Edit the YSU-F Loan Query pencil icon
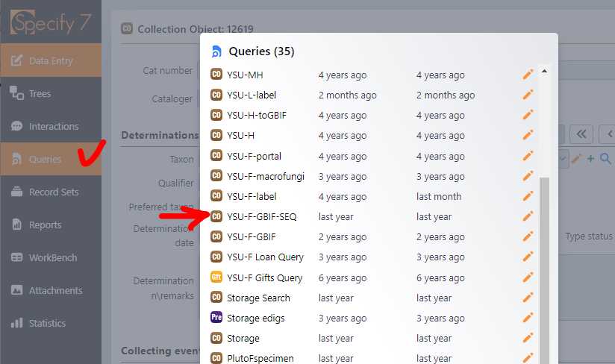Viewport: 615px width, 364px height. coord(528,257)
